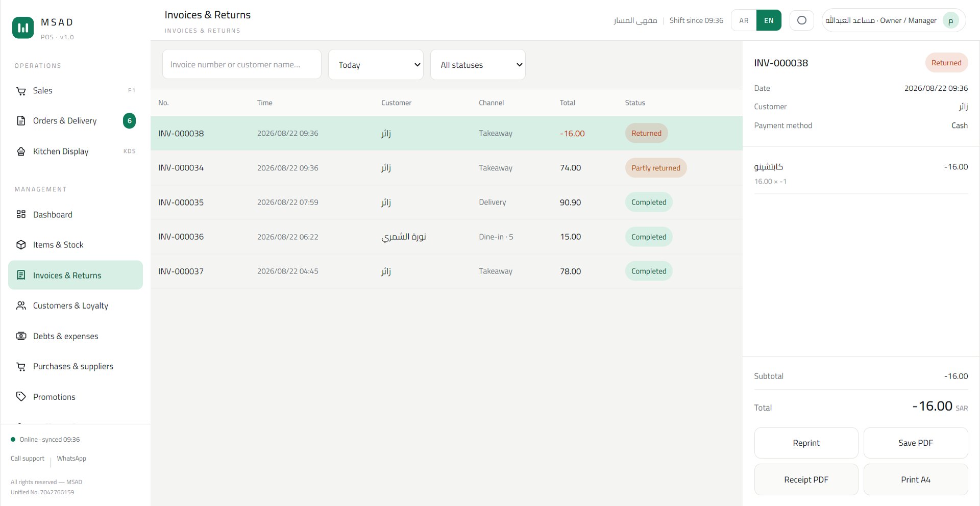Image resolution: width=980 pixels, height=506 pixels.
Task: Click the Print A4 button
Action: (916, 479)
